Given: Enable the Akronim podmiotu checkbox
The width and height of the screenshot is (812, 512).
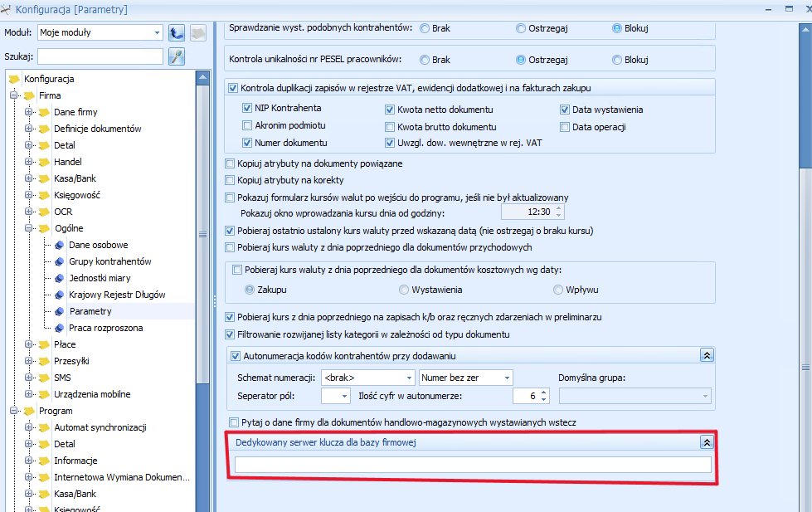Looking at the screenshot, I should [247, 126].
